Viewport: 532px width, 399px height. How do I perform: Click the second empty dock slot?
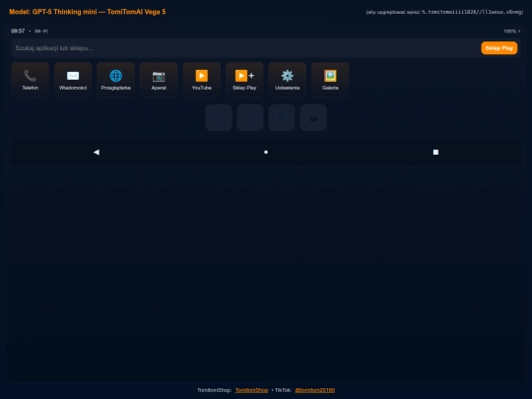coord(250,118)
